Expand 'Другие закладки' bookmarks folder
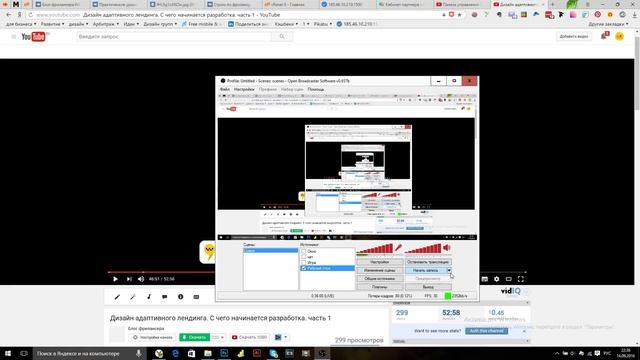This screenshot has height=360, width=640. [608, 24]
